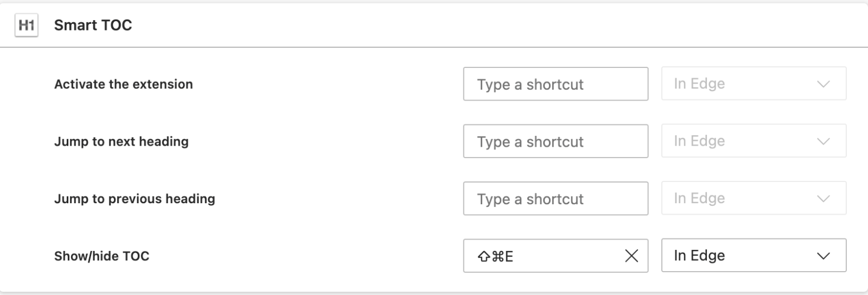Viewport: 868px width, 295px height.
Task: Click the chevron arrow in the Jump to next heading row
Action: pyautogui.click(x=823, y=141)
